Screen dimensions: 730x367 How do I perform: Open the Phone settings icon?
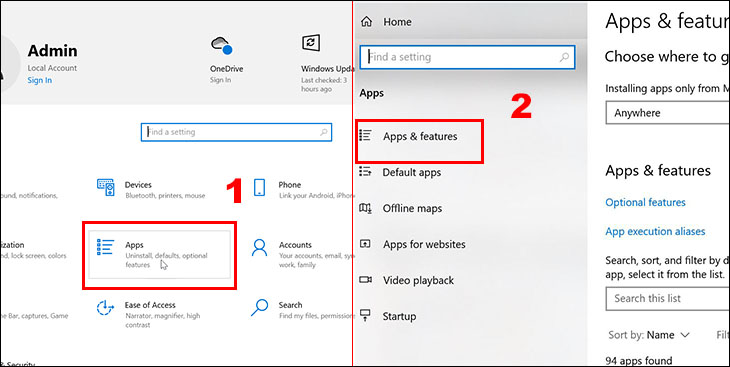pos(259,187)
